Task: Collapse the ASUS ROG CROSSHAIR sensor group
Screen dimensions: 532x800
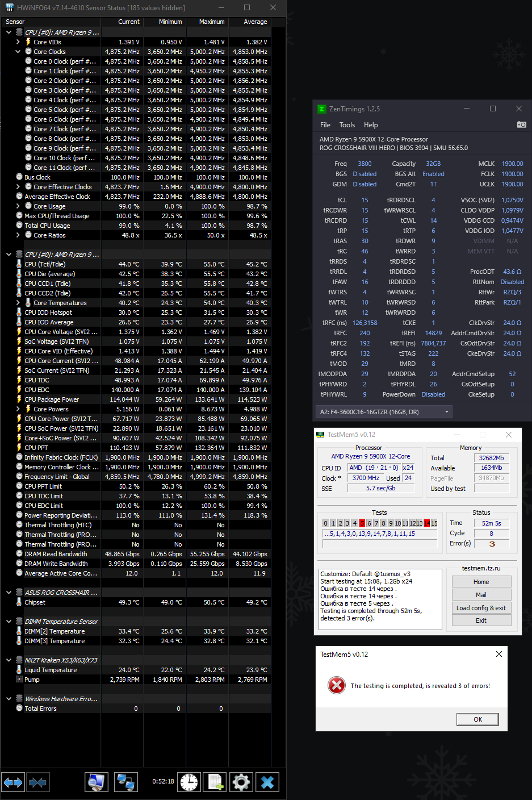Action: pos(9,593)
